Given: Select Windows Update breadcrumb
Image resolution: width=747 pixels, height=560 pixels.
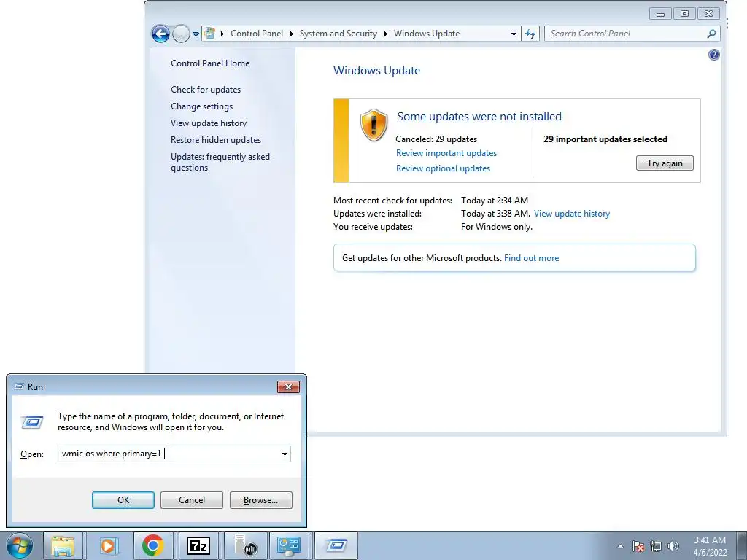Looking at the screenshot, I should [427, 34].
